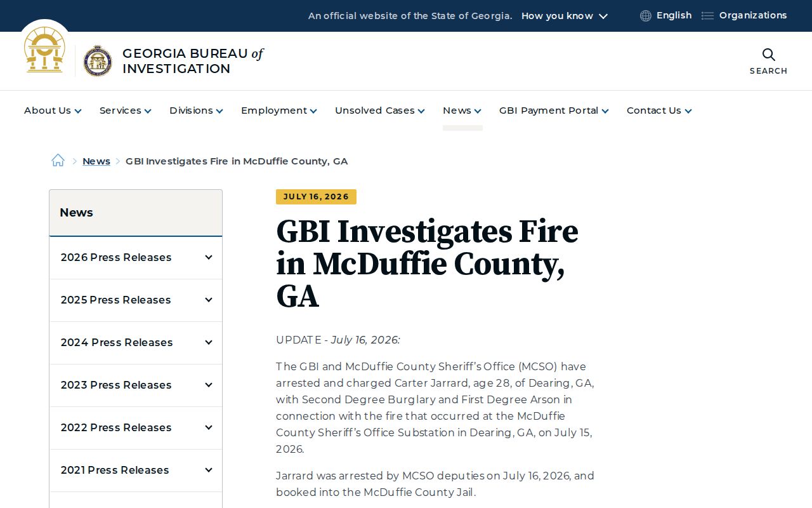The image size is (812, 508).
Task: Open the Divisions menu
Action: 196,110
